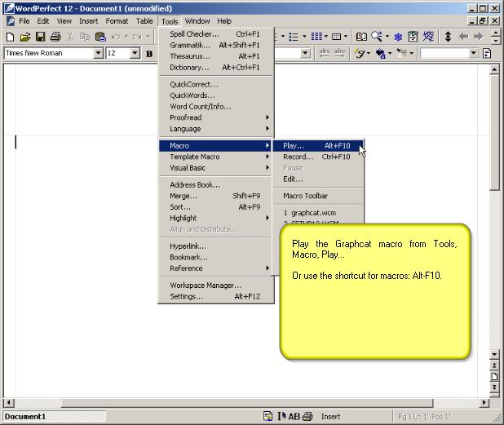Open the font size 12 dropdown
This screenshot has height=425, width=504.
tap(135, 53)
